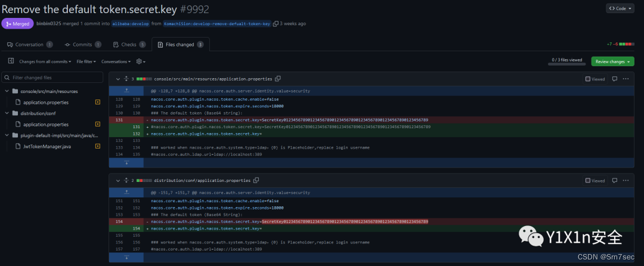The height and width of the screenshot is (266, 644).
Task: Open the Code dropdown button
Action: pos(620,8)
